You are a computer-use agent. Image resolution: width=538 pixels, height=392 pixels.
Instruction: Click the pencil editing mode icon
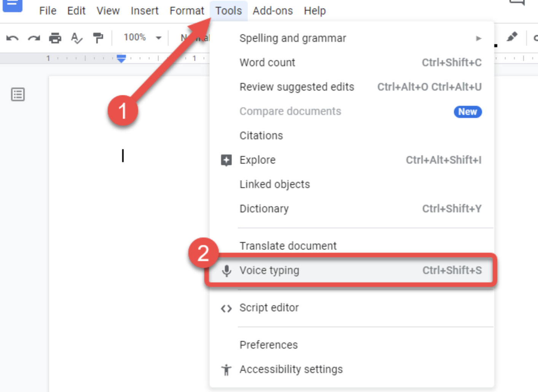click(x=512, y=37)
